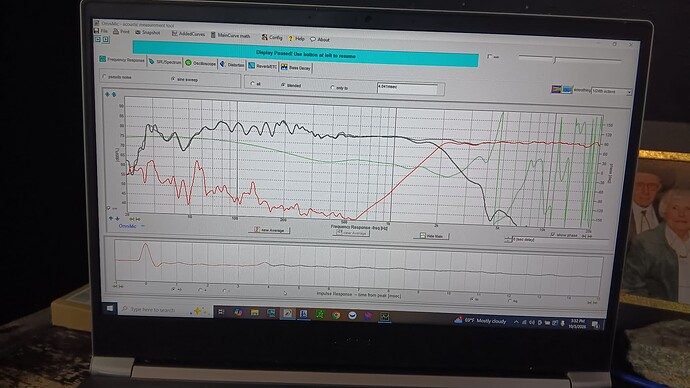Open the AddedCurves menu
690x388 pixels.
(188, 34)
